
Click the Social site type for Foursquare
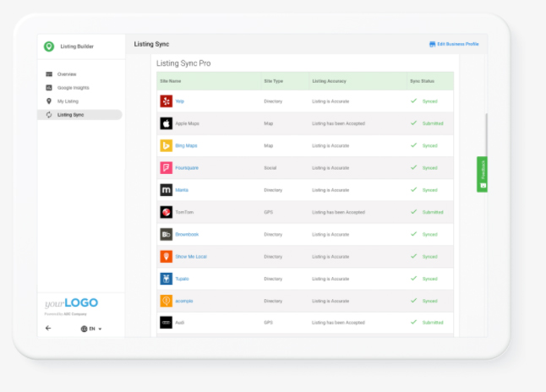pos(270,168)
